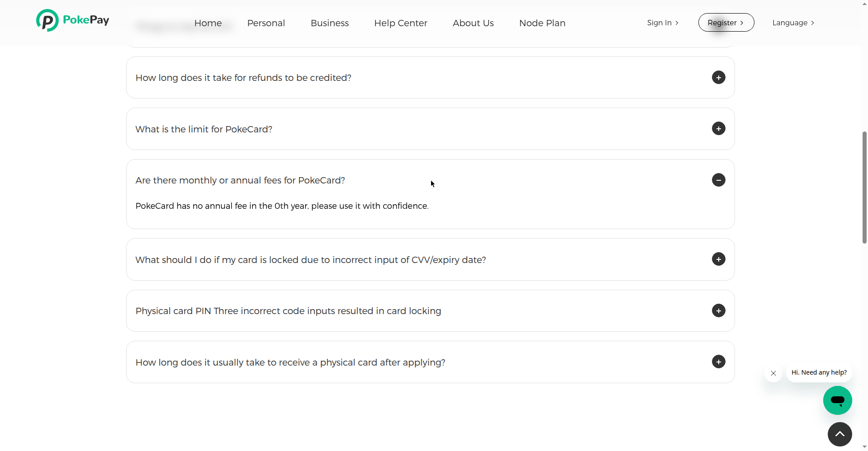The image size is (868, 451).
Task: Click 'How long does it take for refunds' question
Action: (243, 78)
